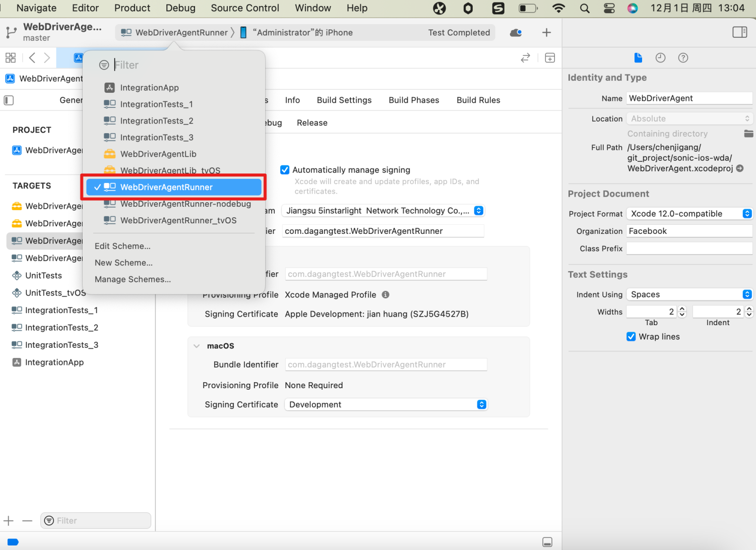Add an editor pane with split icon
This screenshot has height=550, width=756.
click(550, 58)
